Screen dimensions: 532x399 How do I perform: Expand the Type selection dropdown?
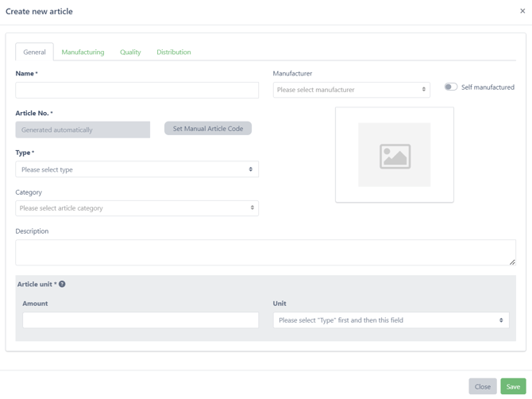pos(137,169)
